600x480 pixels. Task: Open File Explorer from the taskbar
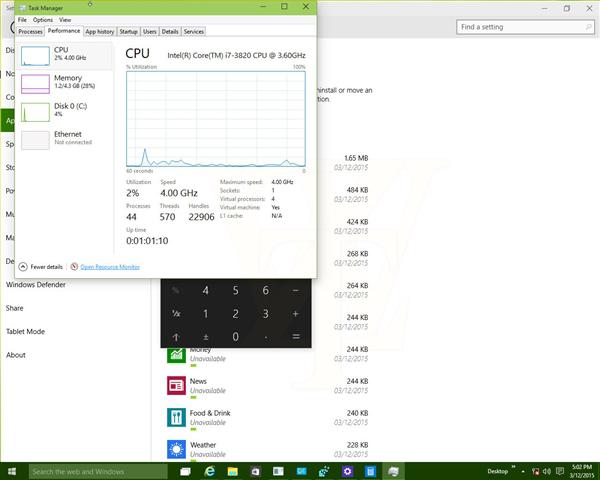pos(233,471)
